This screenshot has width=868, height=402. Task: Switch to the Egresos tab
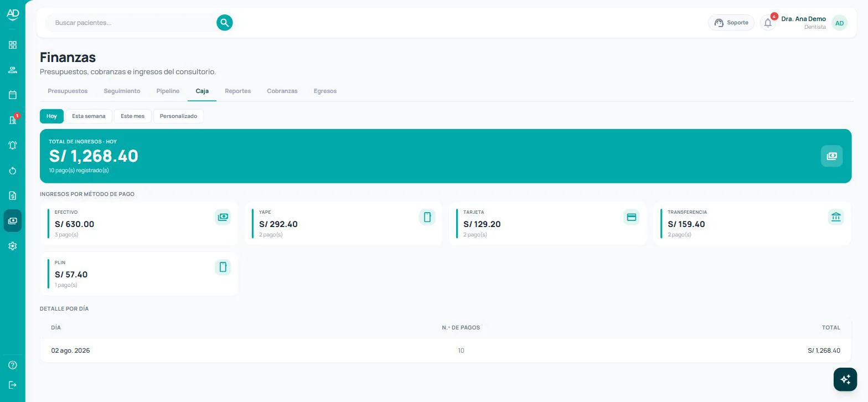[325, 91]
